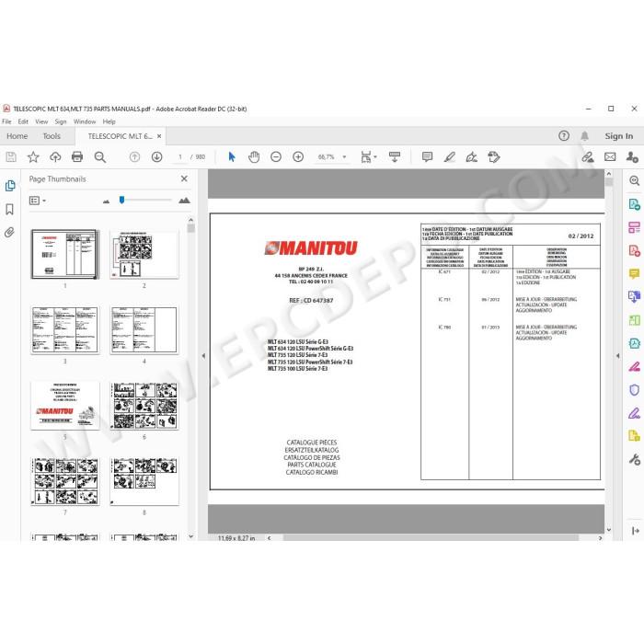
Task: Select page 6 thumbnail
Action: [144, 406]
